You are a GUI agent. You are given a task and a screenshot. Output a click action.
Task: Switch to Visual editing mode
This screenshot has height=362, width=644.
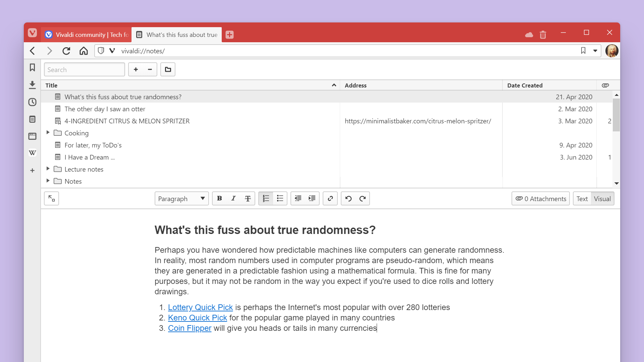[x=602, y=198]
